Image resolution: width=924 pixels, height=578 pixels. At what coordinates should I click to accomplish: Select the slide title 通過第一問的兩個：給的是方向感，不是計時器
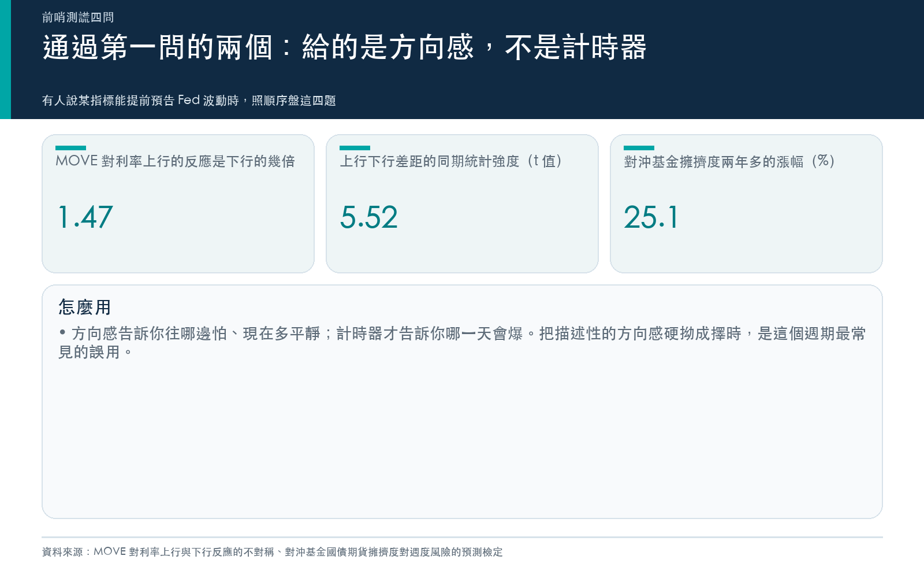tap(344, 47)
